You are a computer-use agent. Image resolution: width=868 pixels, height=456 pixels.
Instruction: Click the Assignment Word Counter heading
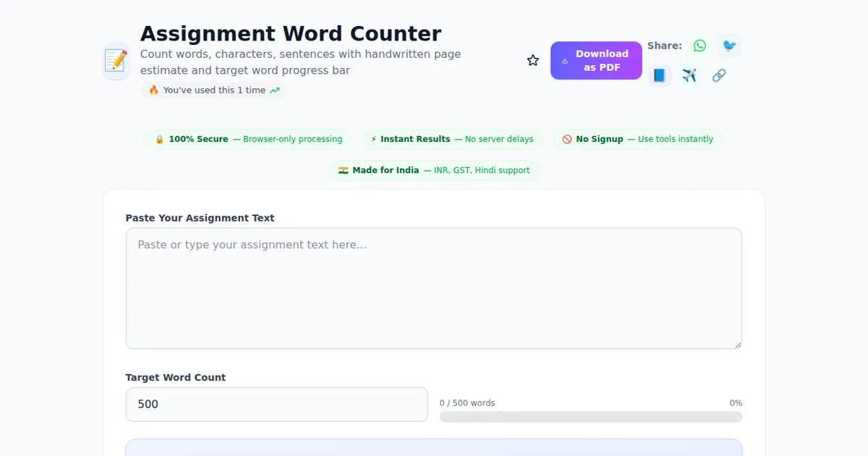[290, 34]
